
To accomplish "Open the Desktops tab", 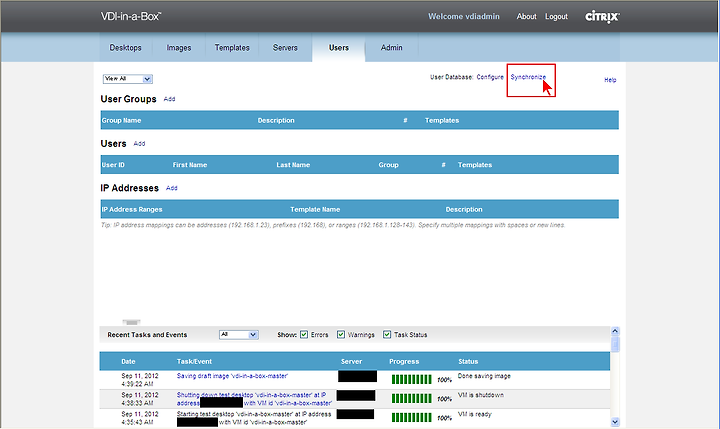I will (x=125, y=48).
